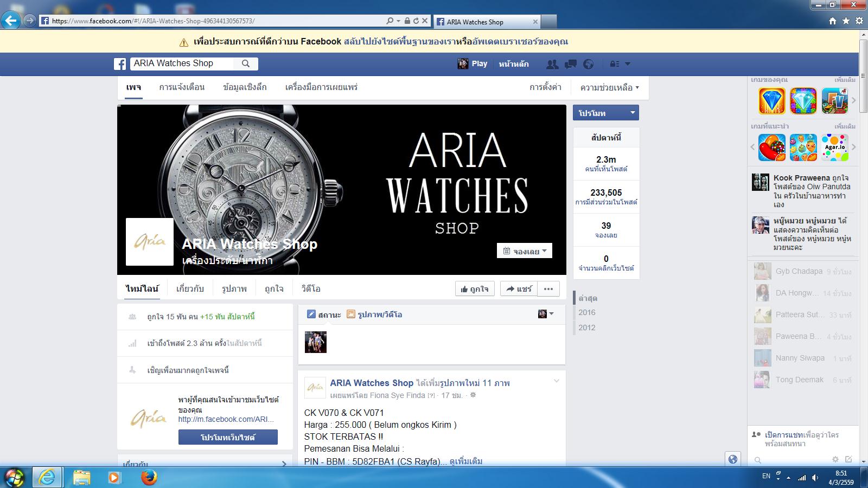The height and width of the screenshot is (488, 868).
Task: Open Windows Explorer folder in taskbar
Action: click(x=81, y=477)
